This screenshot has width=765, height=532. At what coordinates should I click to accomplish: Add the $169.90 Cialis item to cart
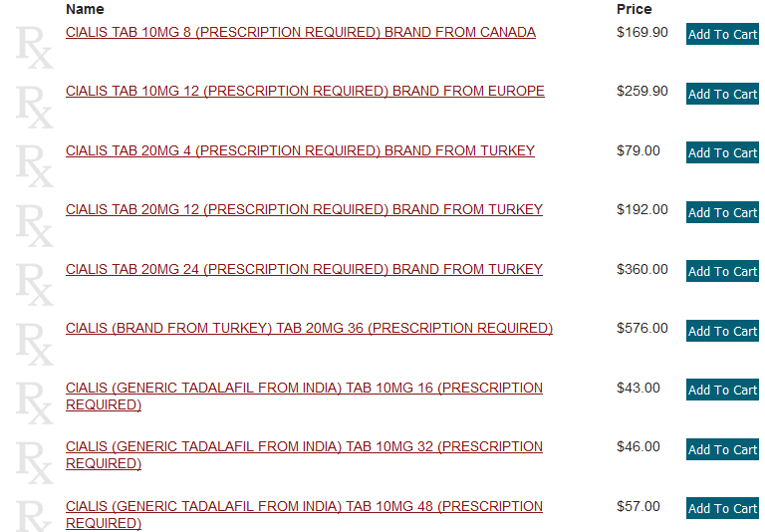(x=722, y=34)
